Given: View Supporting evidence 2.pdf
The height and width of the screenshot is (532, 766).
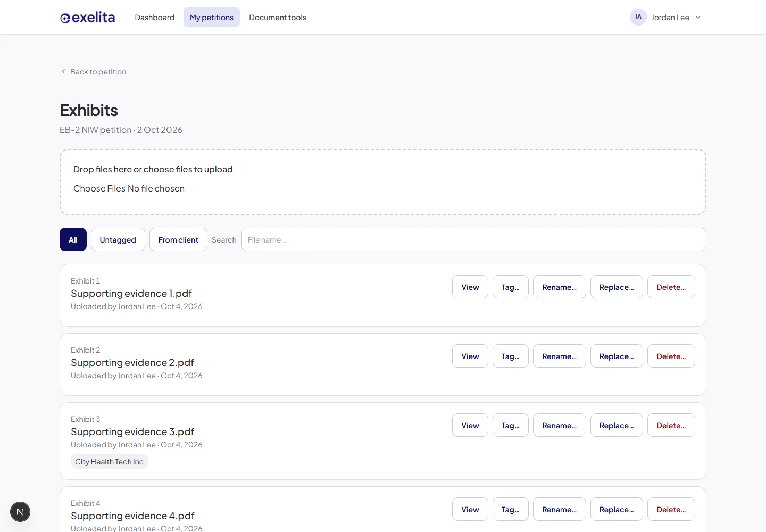Looking at the screenshot, I should click(x=470, y=356).
